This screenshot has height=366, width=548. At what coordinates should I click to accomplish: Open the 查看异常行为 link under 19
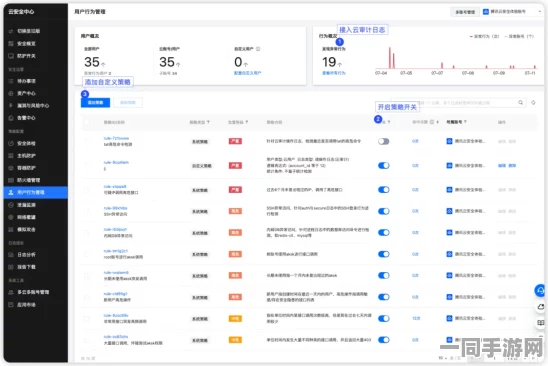[x=334, y=73]
